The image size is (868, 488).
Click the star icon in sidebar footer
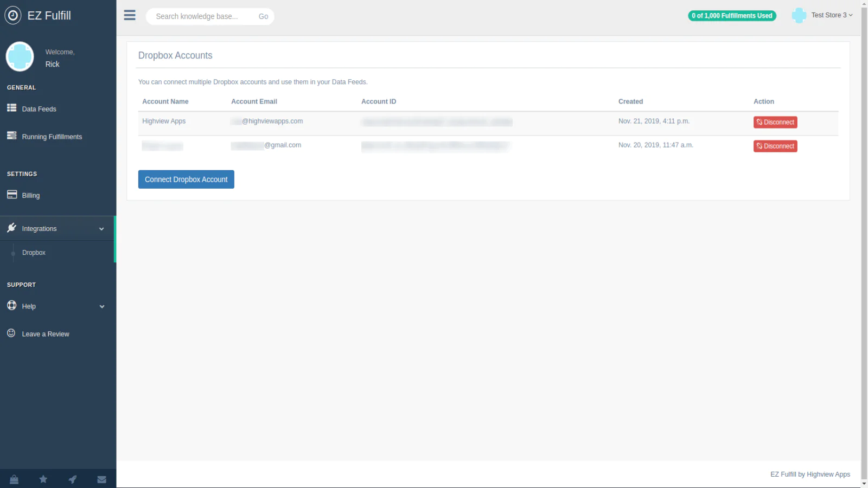point(43,479)
